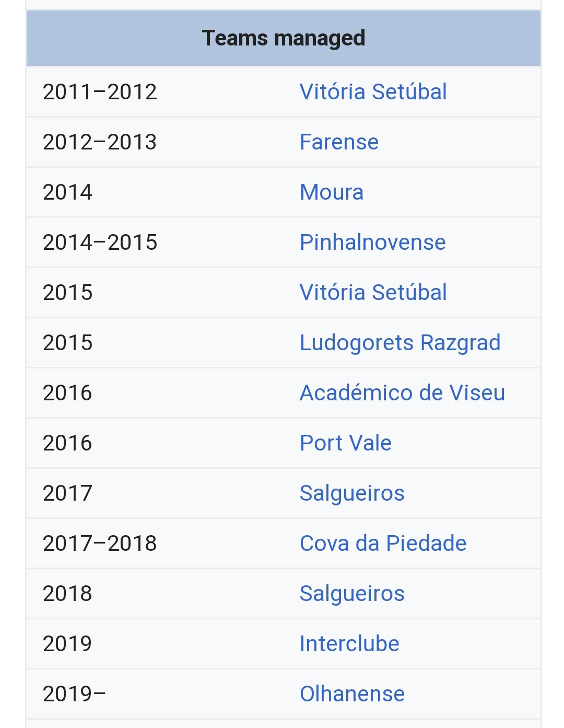Click the 2018 Salgueiros link
The image size is (564, 728).
click(352, 594)
